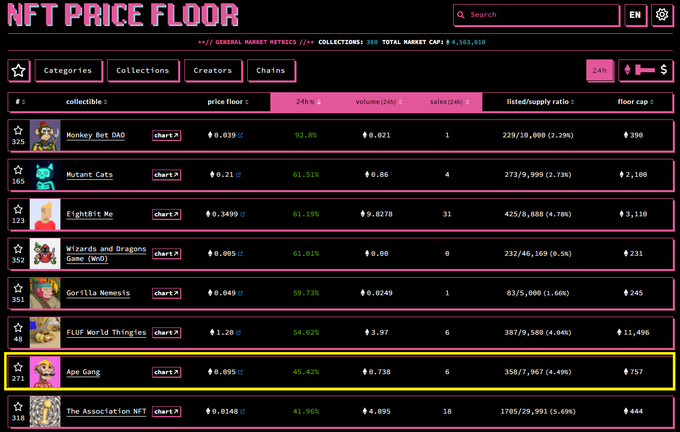Favorite EightBit Me with star
Screen dimensions: 680x432
[18, 209]
